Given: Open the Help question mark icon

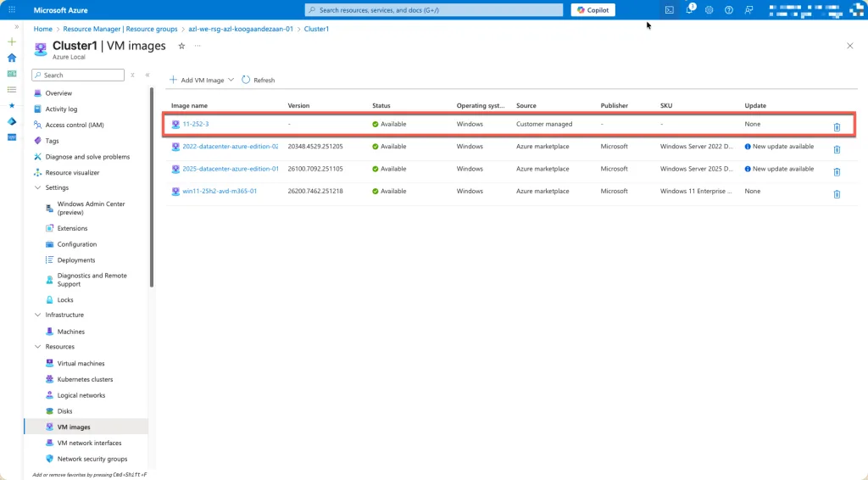Looking at the screenshot, I should [729, 10].
